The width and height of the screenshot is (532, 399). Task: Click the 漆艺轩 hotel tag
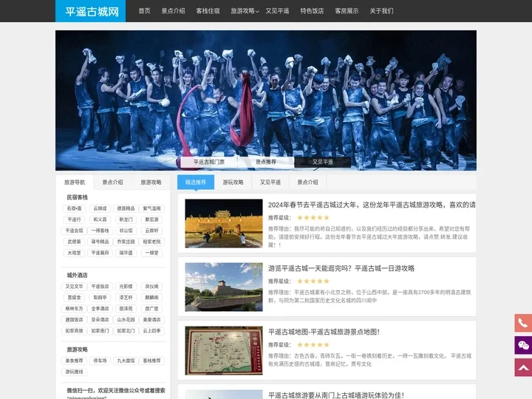[x=126, y=298]
